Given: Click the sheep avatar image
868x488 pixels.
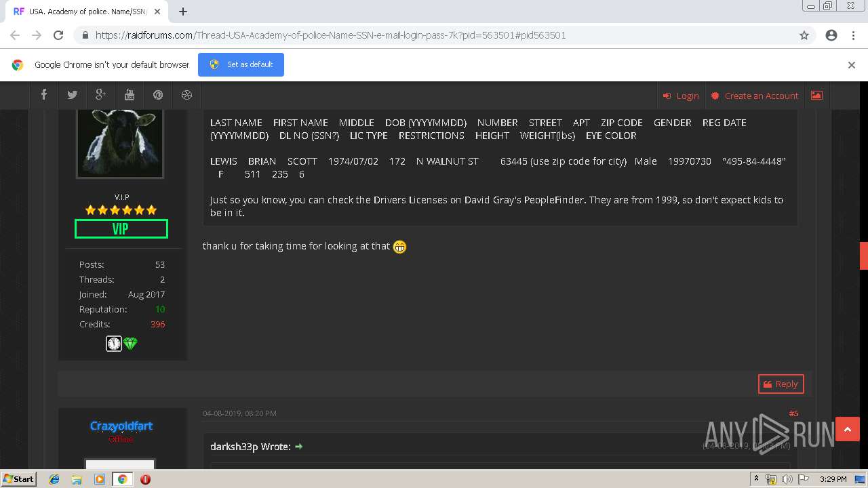Looking at the screenshot, I should 120,143.
